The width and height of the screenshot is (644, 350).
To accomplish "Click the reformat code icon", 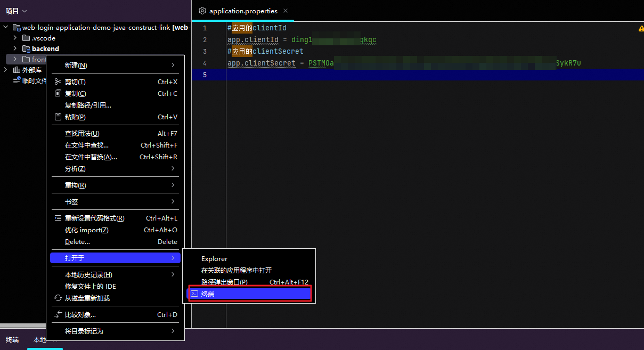I will 58,218.
